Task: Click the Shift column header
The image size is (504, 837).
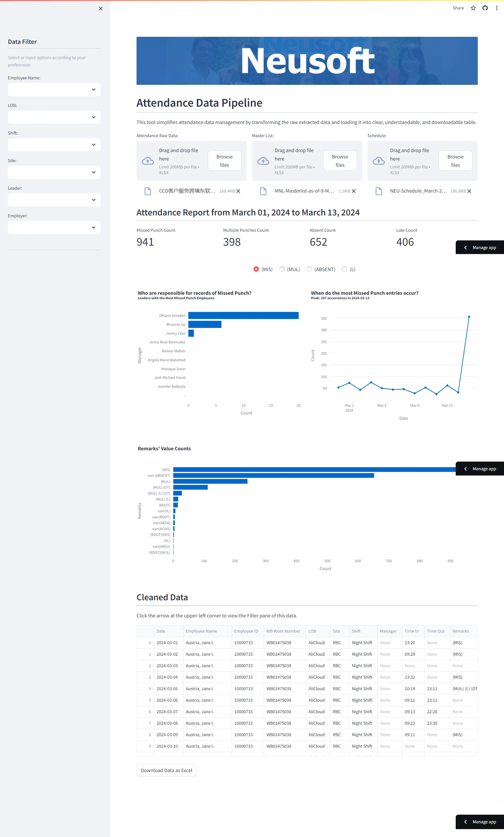Action: point(363,631)
